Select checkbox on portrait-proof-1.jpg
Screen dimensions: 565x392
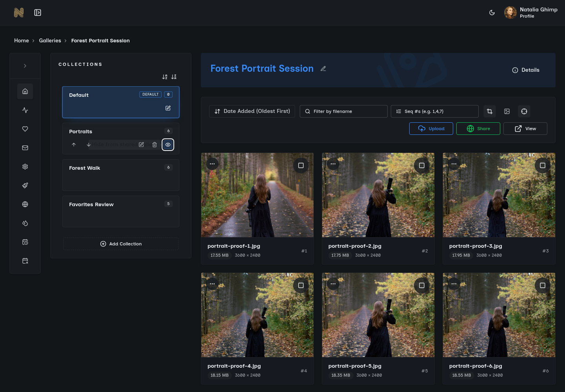click(x=301, y=165)
